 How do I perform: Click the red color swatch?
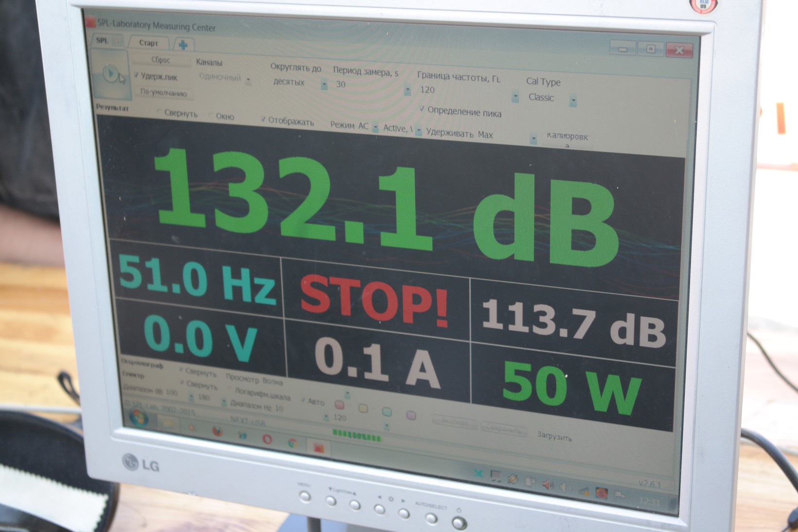(339, 405)
